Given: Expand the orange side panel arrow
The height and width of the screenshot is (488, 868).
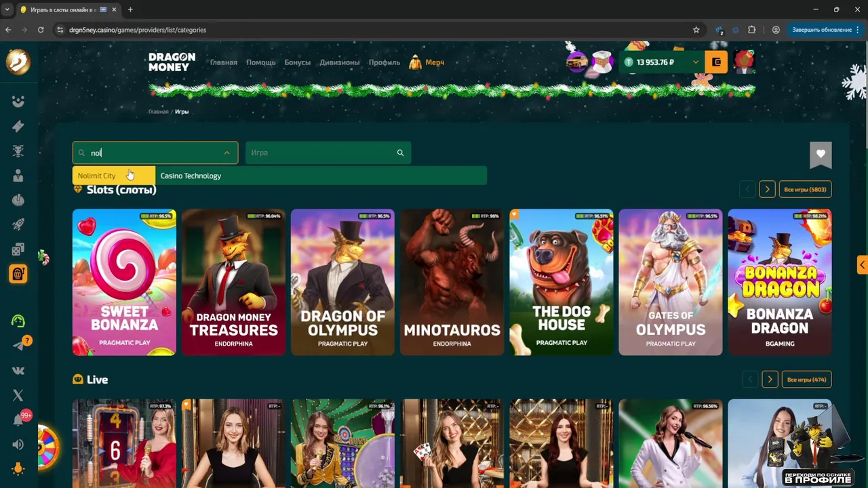Looking at the screenshot, I should pyautogui.click(x=863, y=264).
